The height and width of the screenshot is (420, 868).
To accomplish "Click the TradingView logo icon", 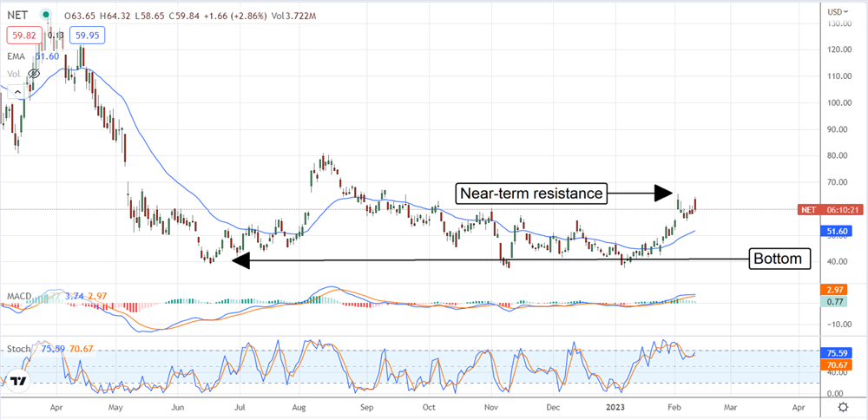I will (19, 381).
